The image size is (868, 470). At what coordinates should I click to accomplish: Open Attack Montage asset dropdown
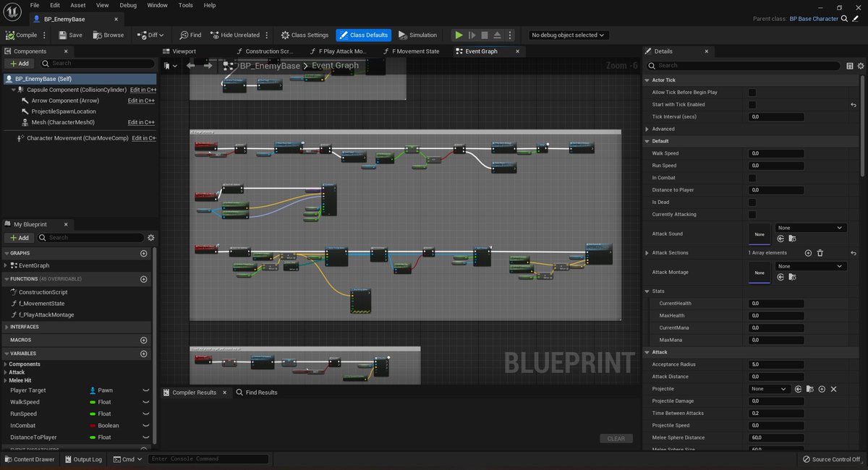[x=810, y=266]
